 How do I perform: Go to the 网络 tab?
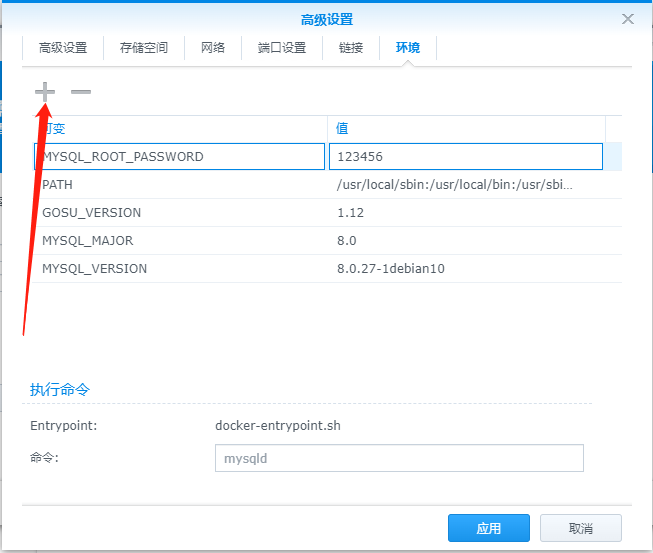click(x=213, y=48)
